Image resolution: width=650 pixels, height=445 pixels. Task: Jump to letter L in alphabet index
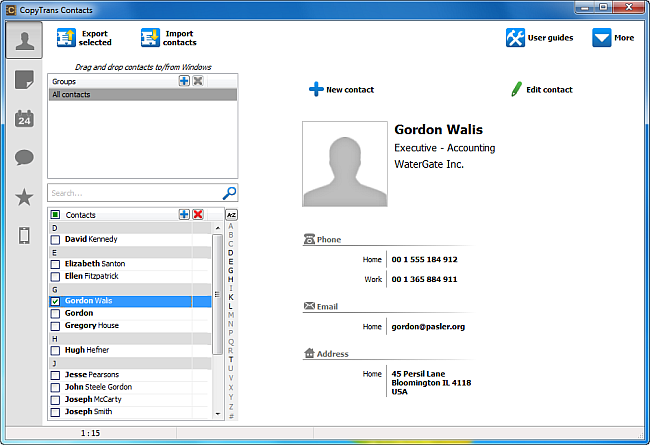[x=231, y=306]
